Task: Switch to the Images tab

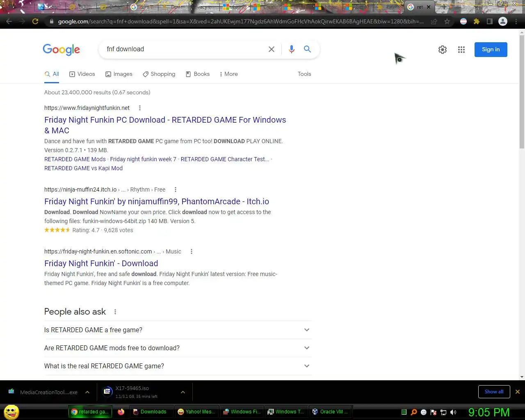Action: (119, 74)
